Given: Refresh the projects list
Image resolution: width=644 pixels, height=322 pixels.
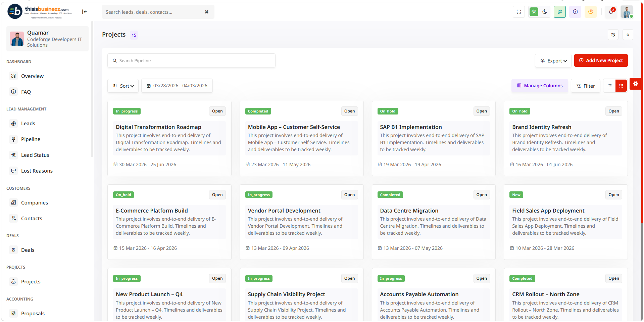Looking at the screenshot, I should pos(613,35).
